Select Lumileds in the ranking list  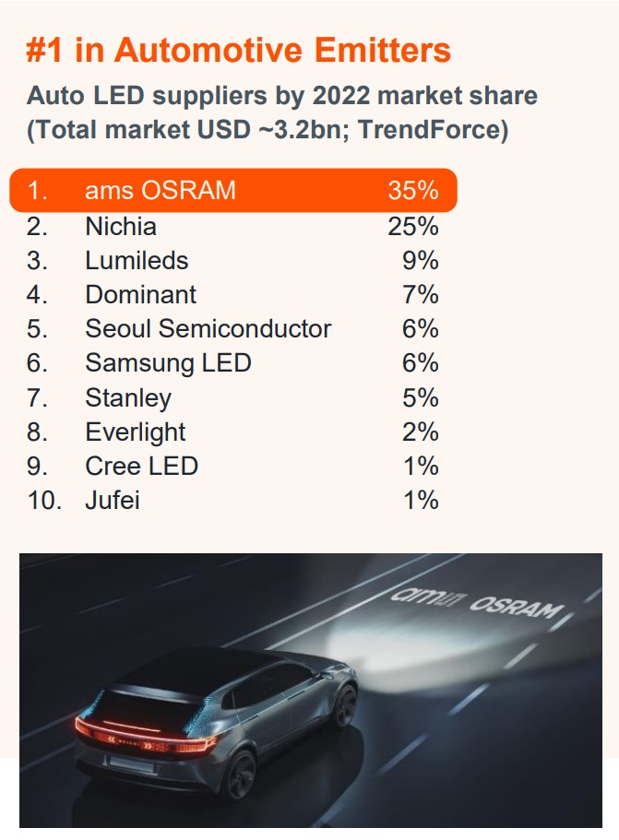[137, 260]
